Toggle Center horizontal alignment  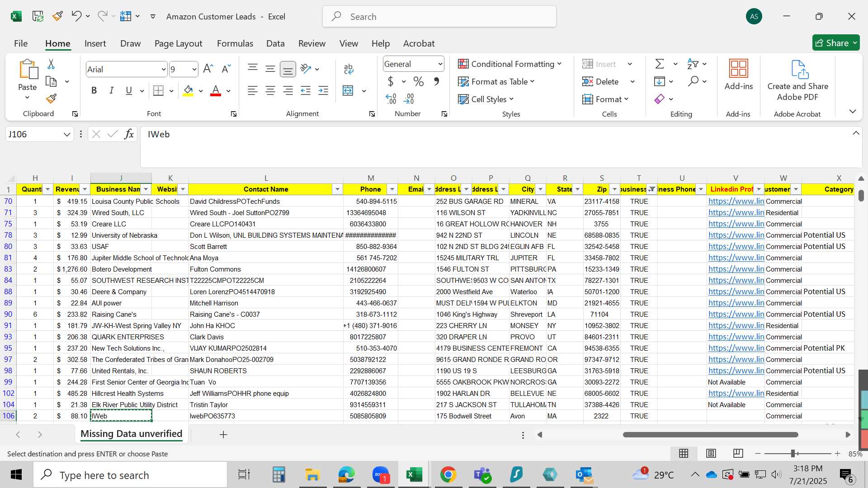coord(270,90)
